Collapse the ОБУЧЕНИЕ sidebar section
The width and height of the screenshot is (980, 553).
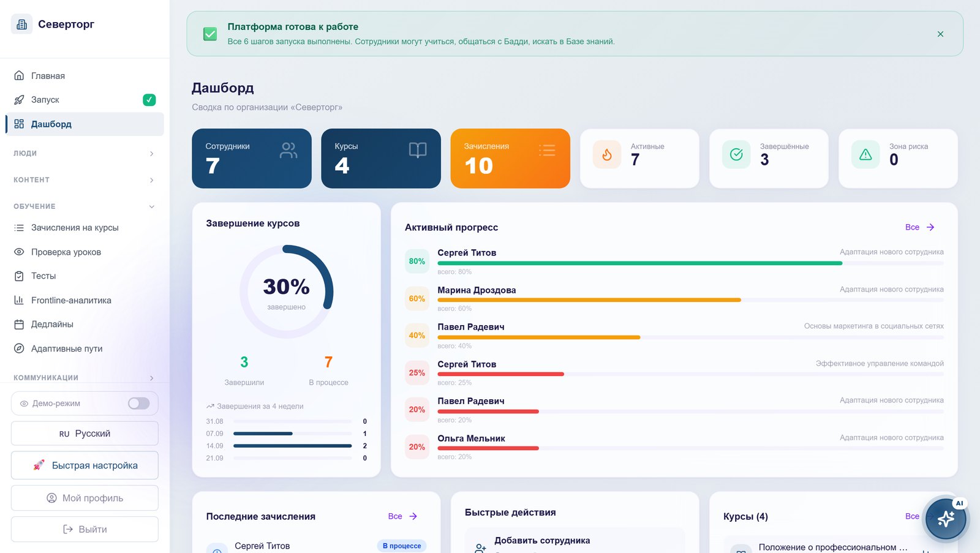click(x=85, y=206)
